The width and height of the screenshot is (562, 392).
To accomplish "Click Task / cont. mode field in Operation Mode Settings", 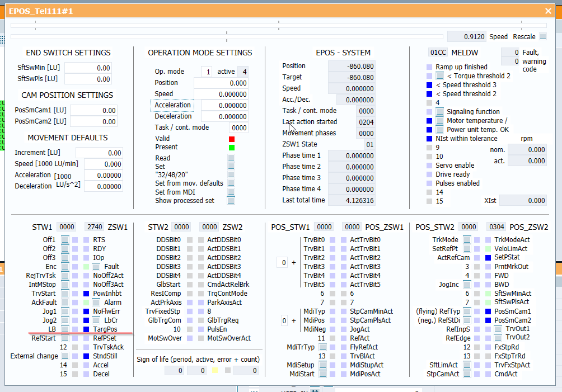I will coord(238,128).
